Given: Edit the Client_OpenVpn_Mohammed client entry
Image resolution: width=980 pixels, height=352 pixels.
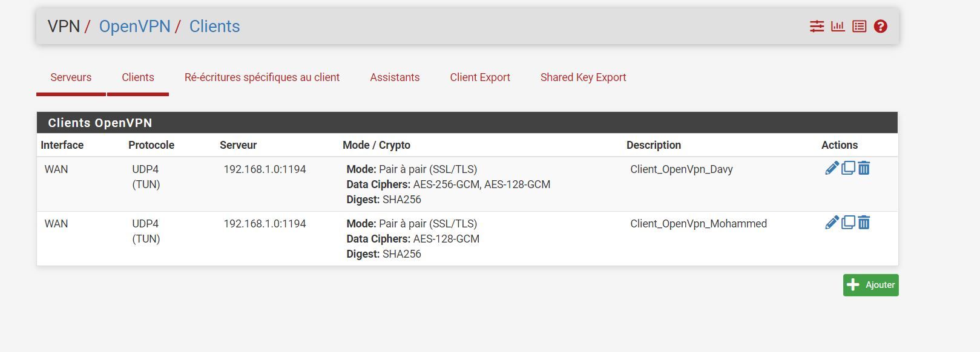Looking at the screenshot, I should [x=832, y=223].
